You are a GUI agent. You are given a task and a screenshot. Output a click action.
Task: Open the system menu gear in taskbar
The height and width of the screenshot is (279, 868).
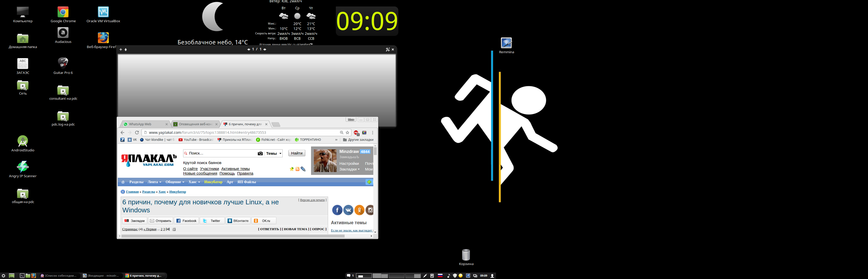4,276
